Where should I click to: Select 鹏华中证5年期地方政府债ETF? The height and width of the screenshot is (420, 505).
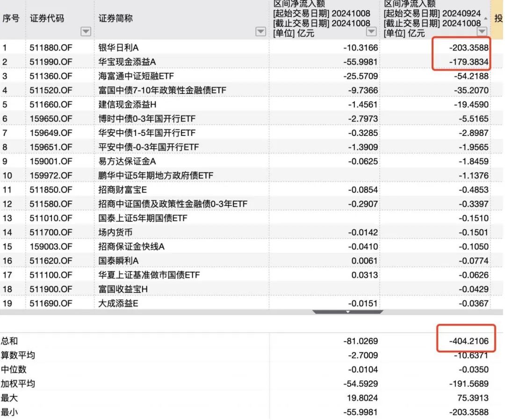[x=245, y=175]
